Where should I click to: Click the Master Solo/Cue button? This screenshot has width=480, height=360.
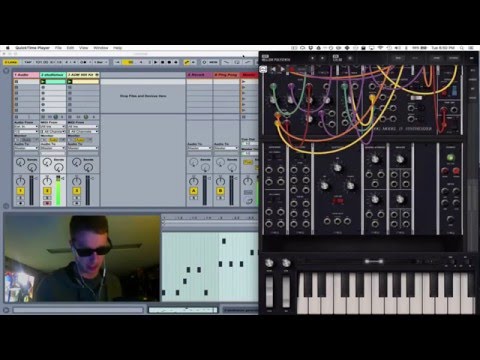(x=248, y=192)
